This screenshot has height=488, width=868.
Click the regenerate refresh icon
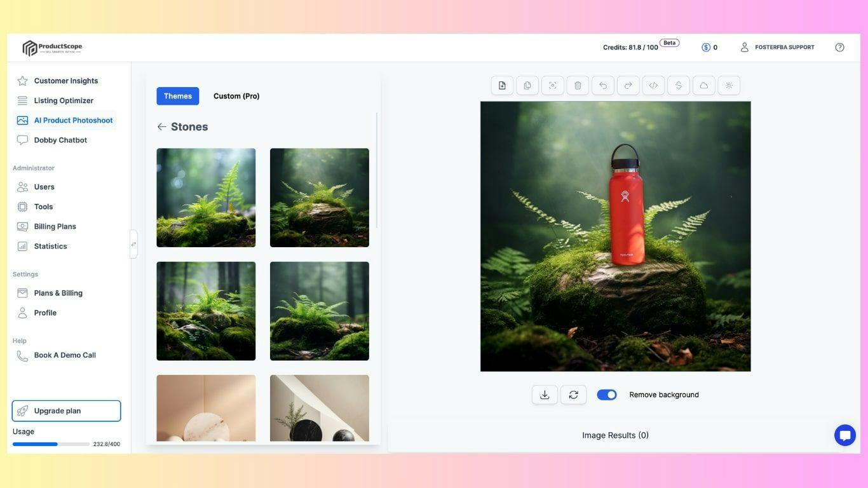[573, 395]
